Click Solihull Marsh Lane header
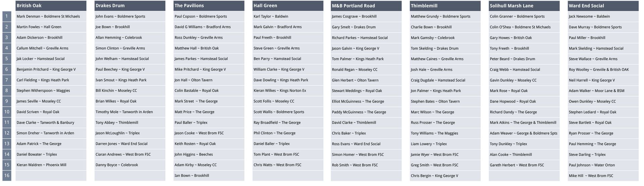 tap(524, 6)
